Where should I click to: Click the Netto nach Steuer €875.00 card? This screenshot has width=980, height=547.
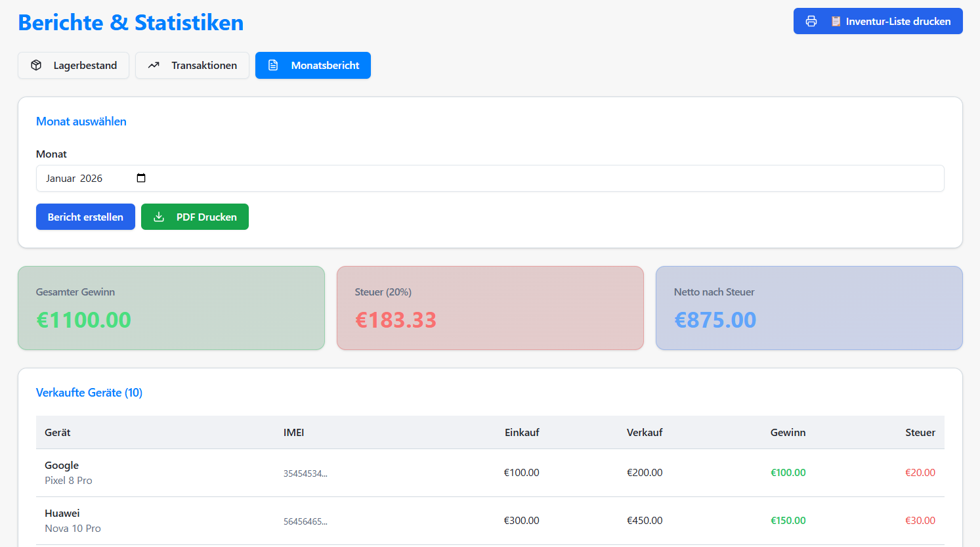pos(809,308)
